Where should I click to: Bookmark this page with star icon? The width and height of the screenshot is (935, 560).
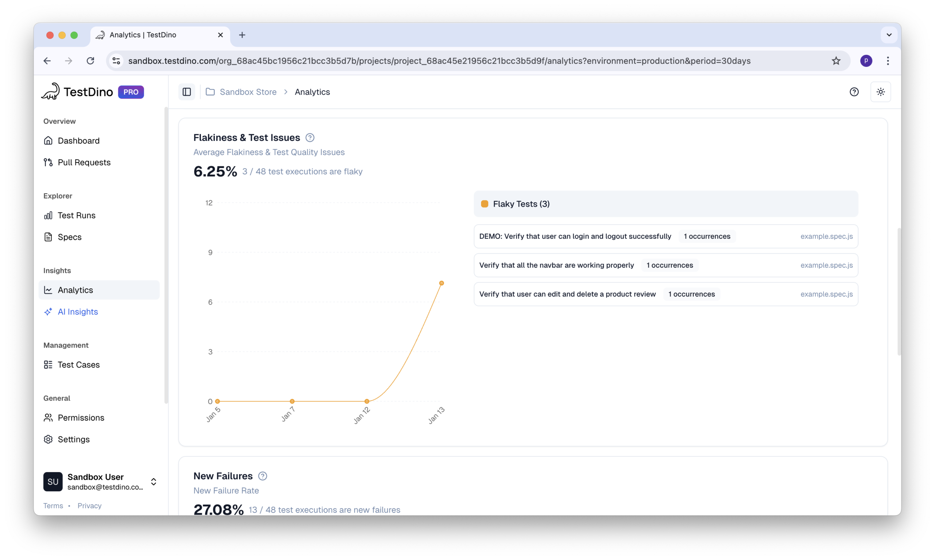pyautogui.click(x=836, y=61)
